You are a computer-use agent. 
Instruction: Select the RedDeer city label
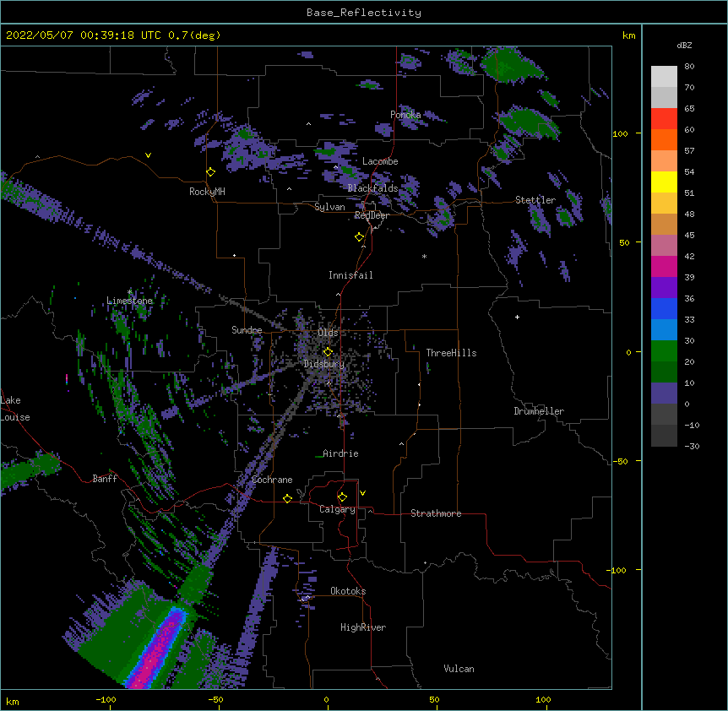click(372, 215)
